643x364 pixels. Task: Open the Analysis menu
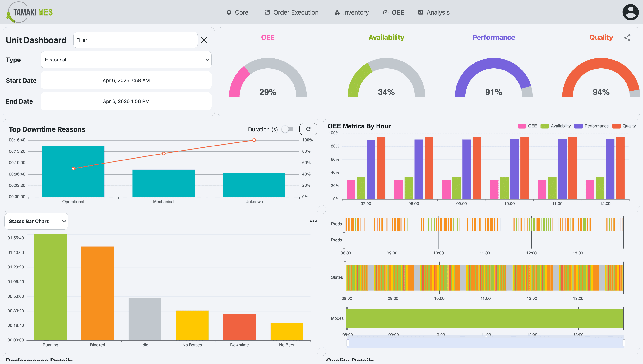[433, 12]
